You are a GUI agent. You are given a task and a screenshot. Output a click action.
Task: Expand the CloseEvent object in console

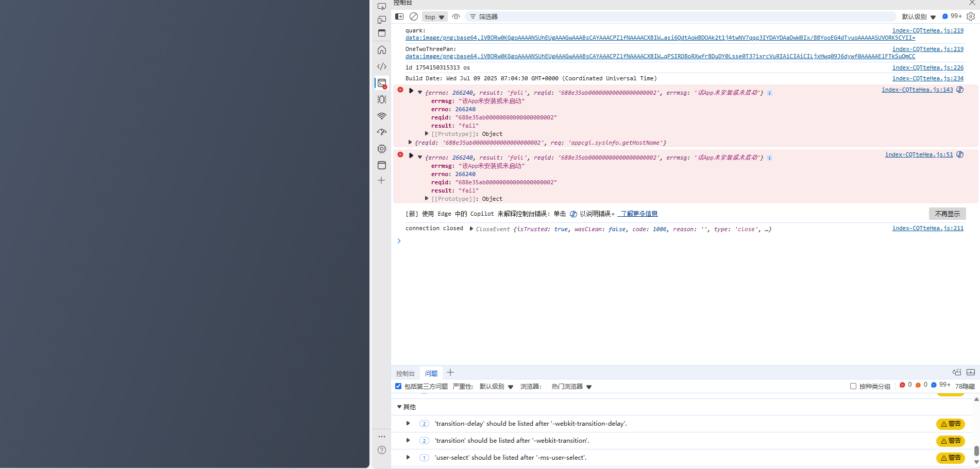pos(471,229)
